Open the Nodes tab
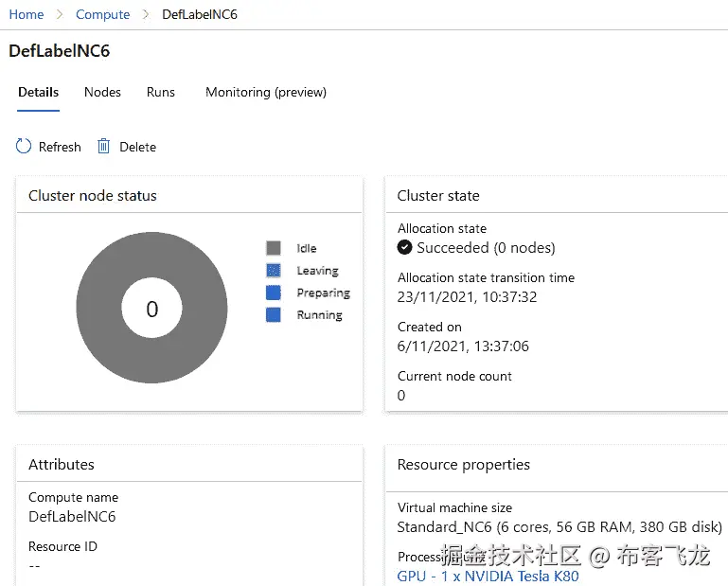728x586 pixels. 102,93
